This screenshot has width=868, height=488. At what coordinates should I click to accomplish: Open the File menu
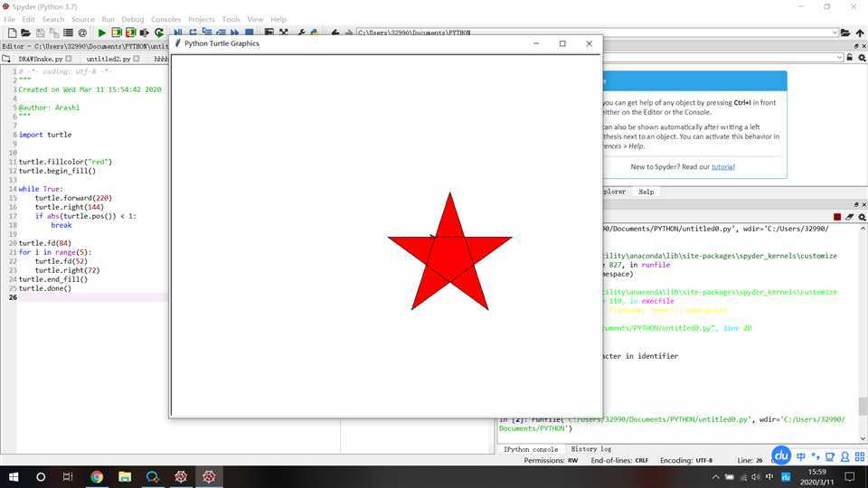coord(9,19)
